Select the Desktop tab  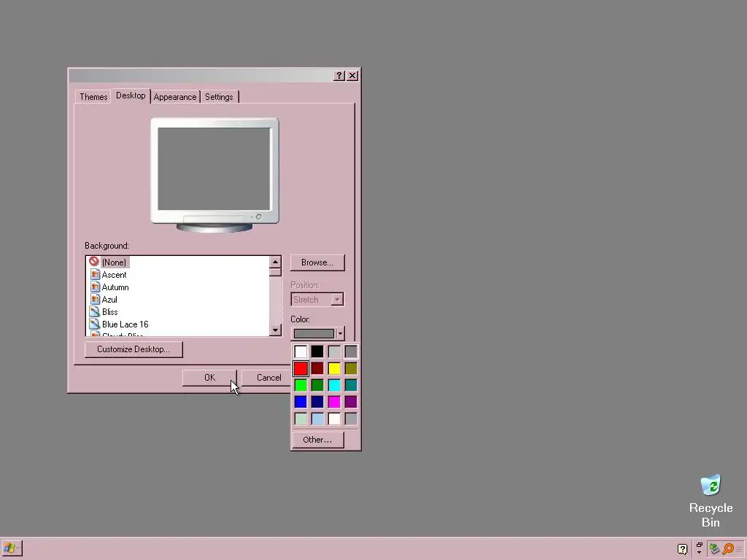131,96
